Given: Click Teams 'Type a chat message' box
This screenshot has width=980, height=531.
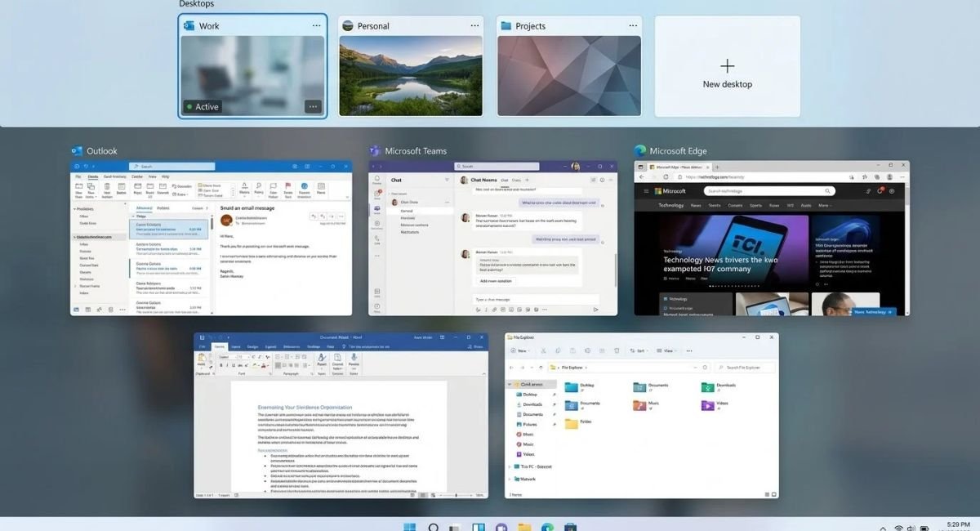Looking at the screenshot, I should [x=536, y=300].
